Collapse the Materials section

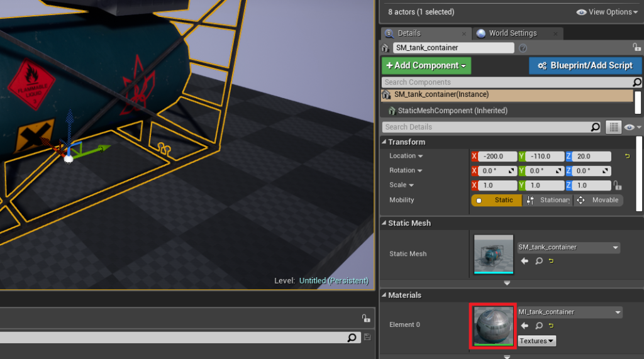coord(384,295)
